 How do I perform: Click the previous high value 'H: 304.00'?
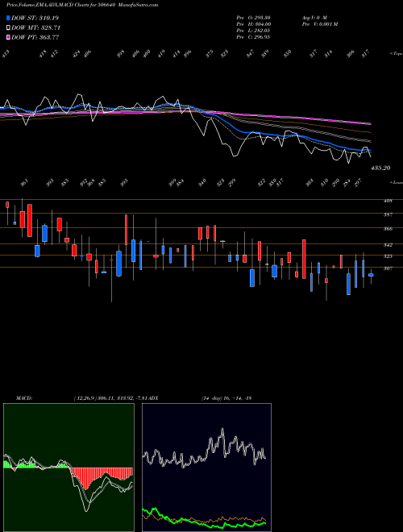tap(260, 24)
